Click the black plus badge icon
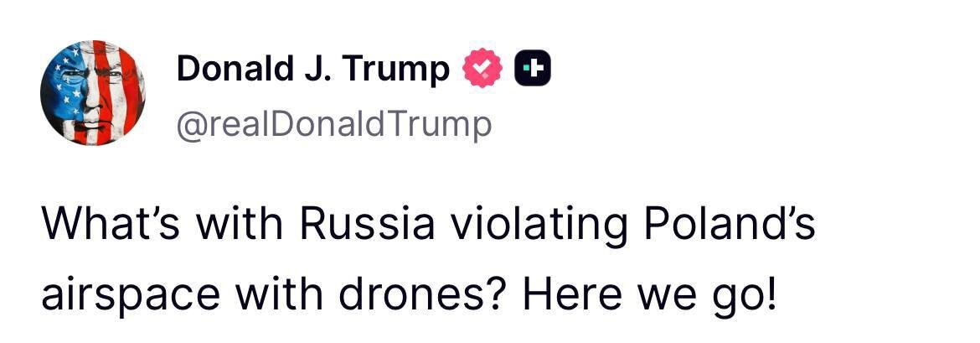This screenshot has width=980, height=343. tap(532, 69)
